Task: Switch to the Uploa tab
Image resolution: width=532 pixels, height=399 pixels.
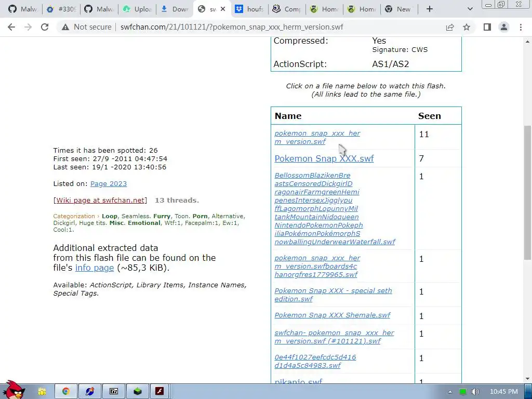Action: [137, 9]
